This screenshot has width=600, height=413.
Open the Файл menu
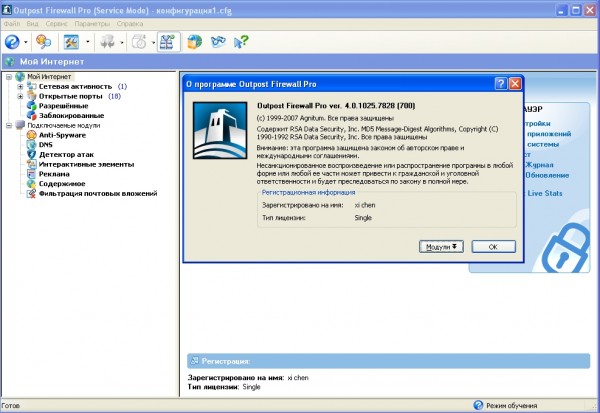(11, 24)
